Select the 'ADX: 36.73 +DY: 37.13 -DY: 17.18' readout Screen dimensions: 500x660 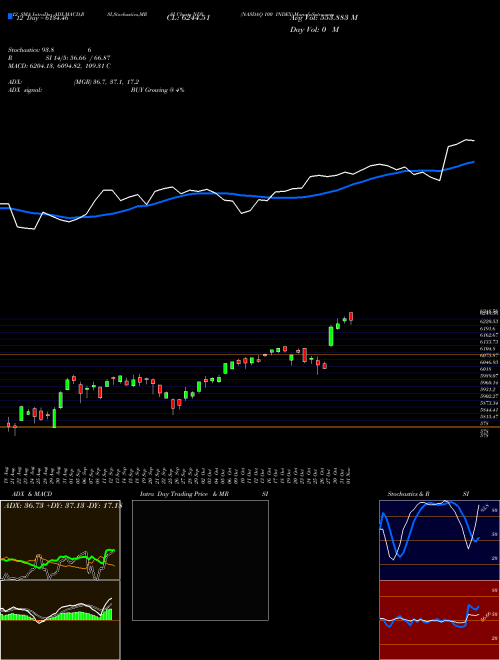click(62, 505)
